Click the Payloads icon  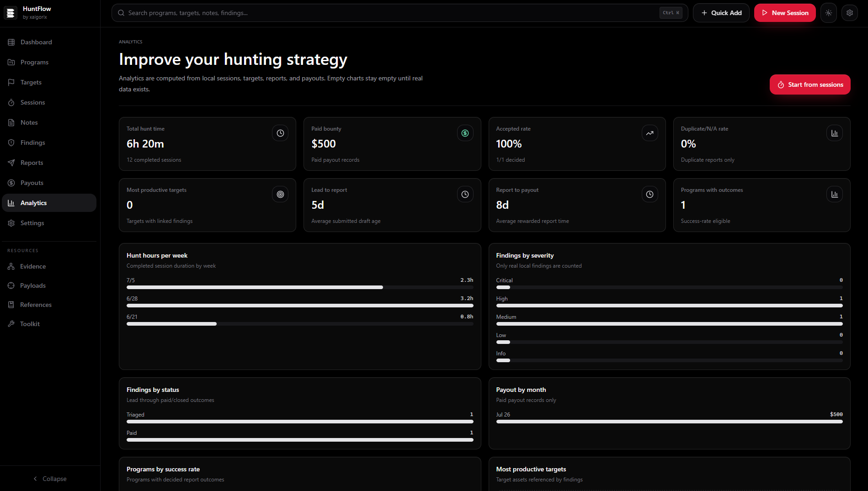point(11,285)
